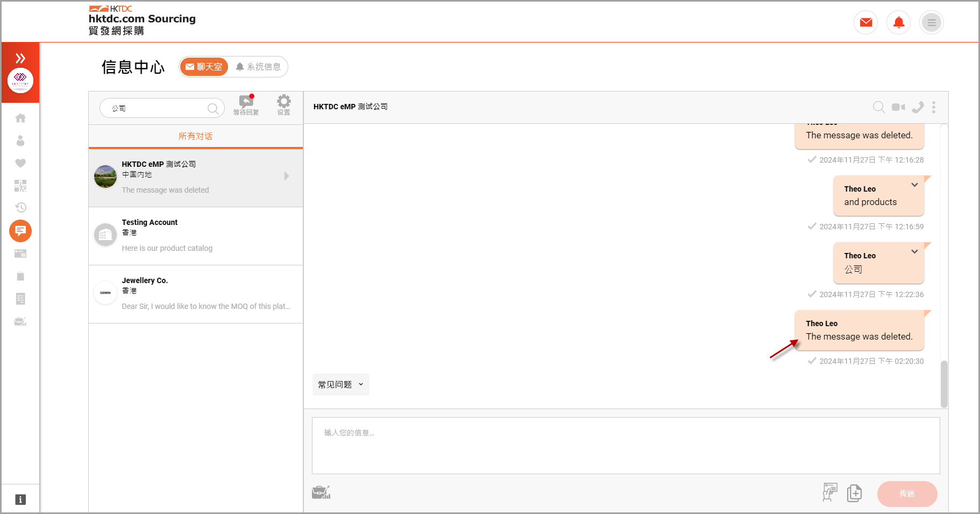This screenshot has width=980, height=514.
Task: Open HKTDC eMP 测试公司 conversation
Action: pos(196,177)
